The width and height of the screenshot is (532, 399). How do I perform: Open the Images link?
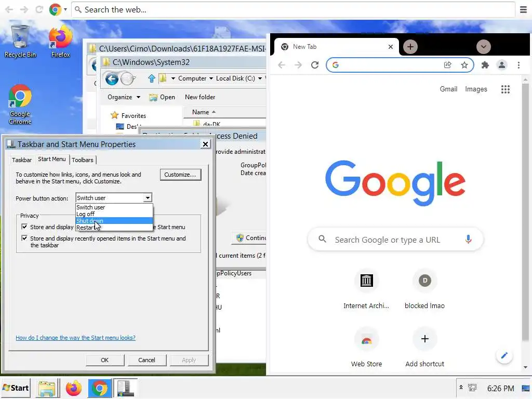(x=476, y=89)
